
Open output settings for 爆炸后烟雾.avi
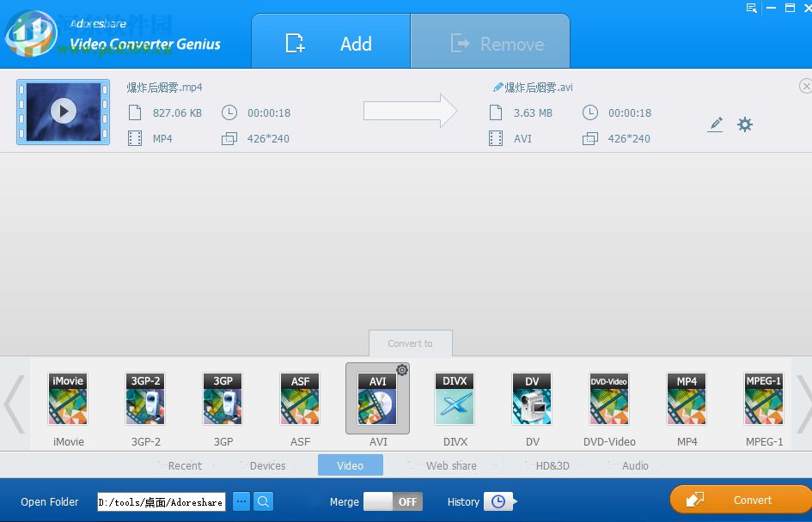[x=744, y=124]
